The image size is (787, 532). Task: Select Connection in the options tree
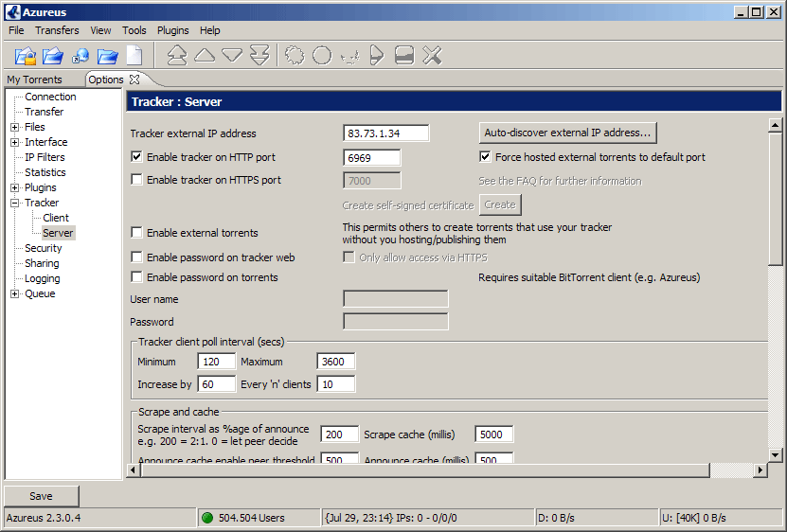point(50,97)
